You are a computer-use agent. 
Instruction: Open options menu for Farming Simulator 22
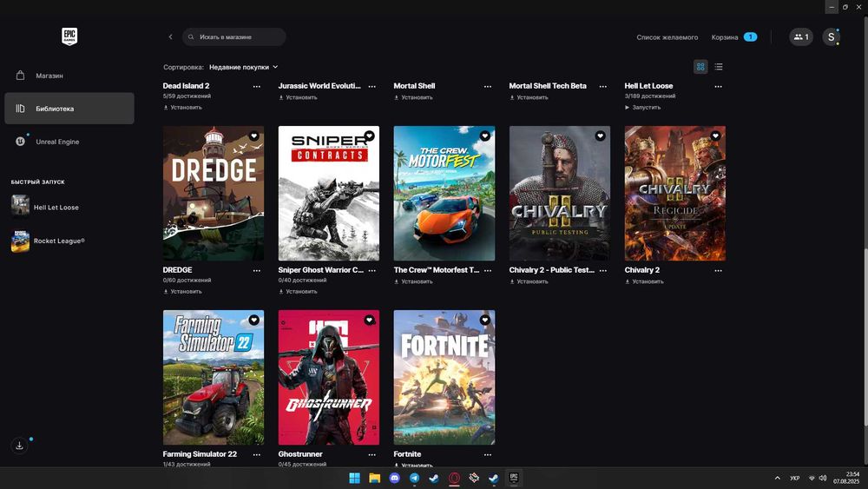click(x=256, y=454)
